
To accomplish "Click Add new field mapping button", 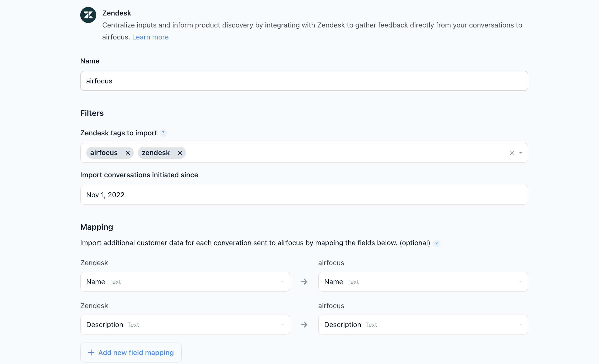I will tap(131, 353).
